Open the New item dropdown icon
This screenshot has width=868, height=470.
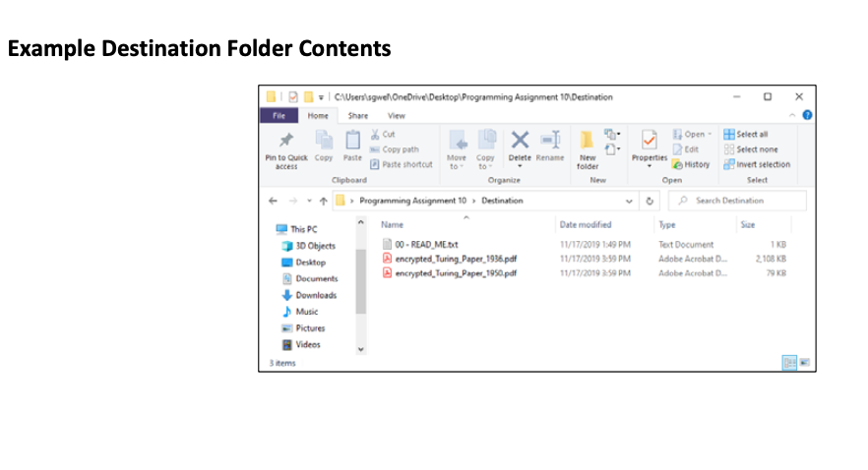(x=612, y=135)
